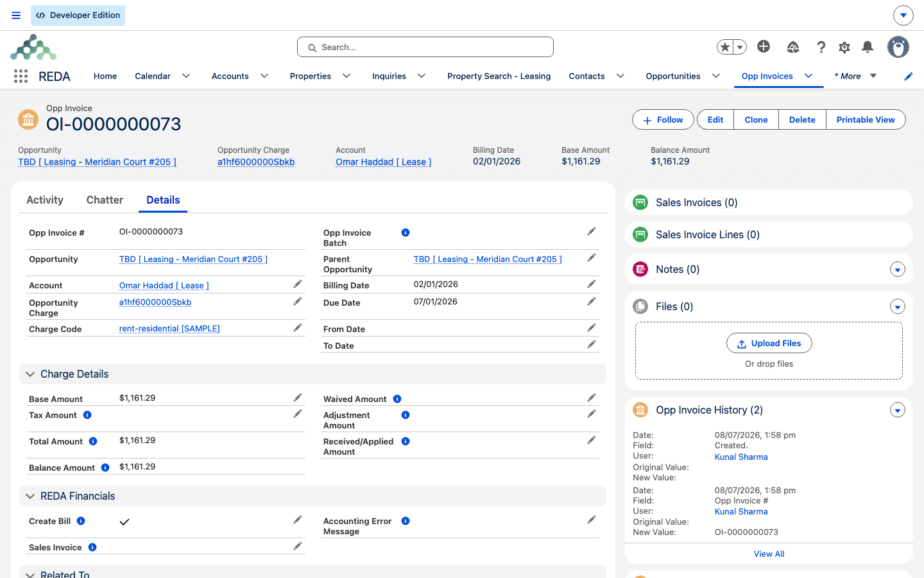The height and width of the screenshot is (578, 924).
Task: Open the user profile avatar
Action: tap(898, 47)
